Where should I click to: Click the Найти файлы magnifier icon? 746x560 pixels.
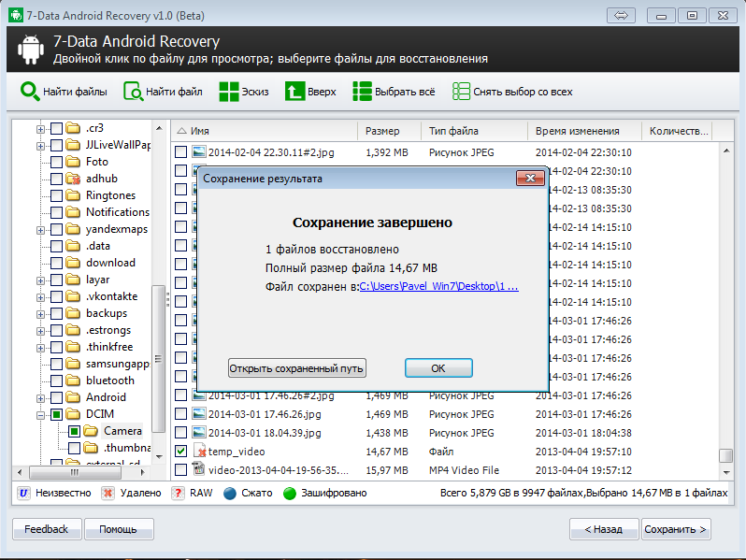click(30, 92)
